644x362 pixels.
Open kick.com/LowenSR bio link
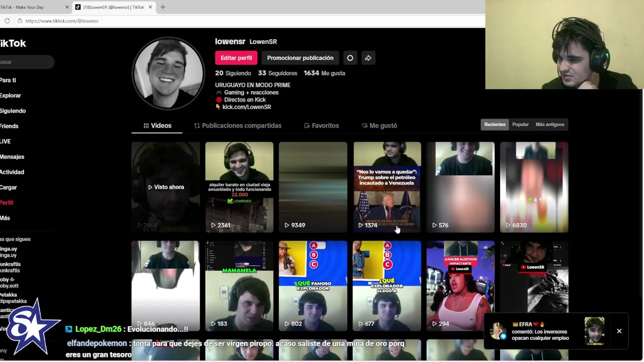[247, 107]
